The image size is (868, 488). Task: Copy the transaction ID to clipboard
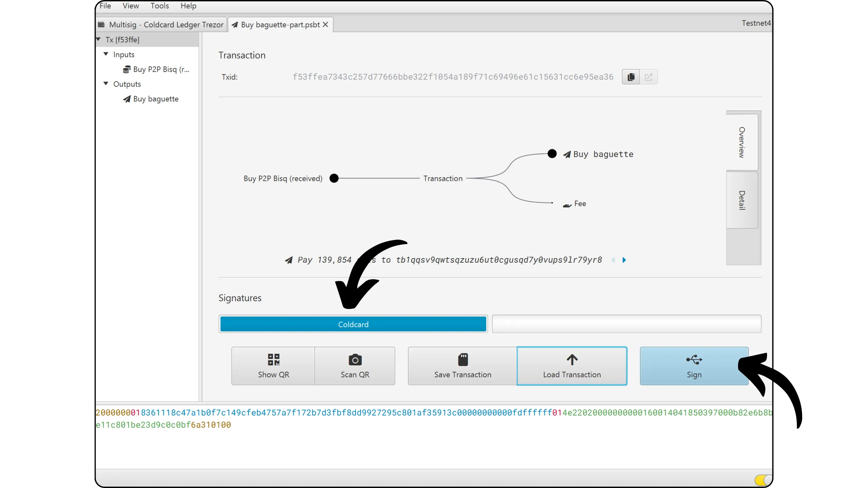point(631,77)
